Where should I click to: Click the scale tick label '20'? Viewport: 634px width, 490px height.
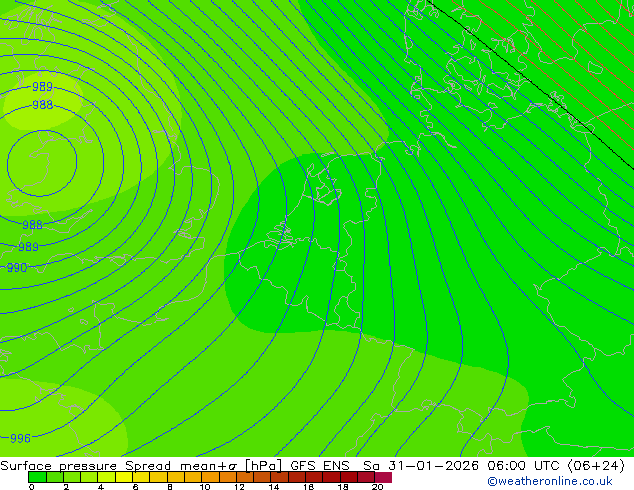(377, 487)
